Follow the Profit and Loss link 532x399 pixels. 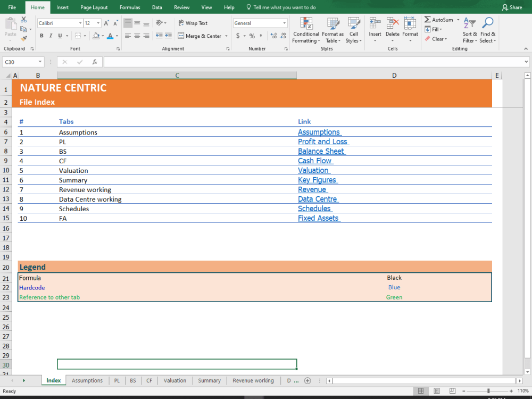(x=323, y=142)
